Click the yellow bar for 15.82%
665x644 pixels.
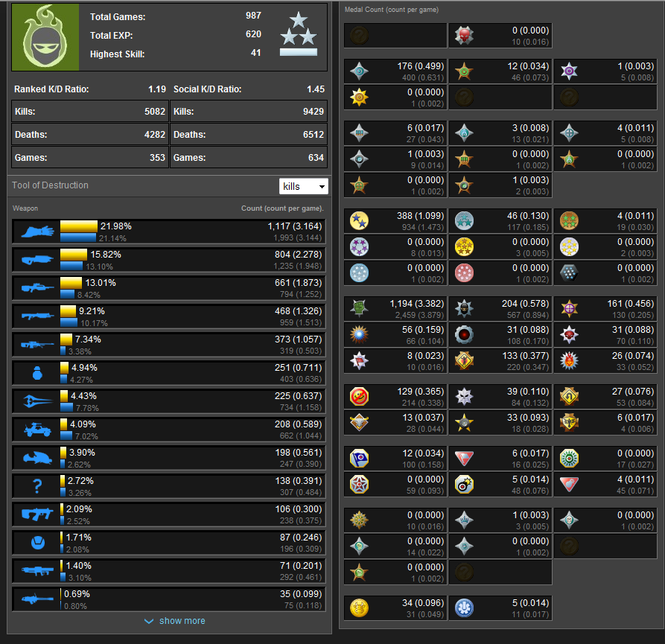coord(74,255)
